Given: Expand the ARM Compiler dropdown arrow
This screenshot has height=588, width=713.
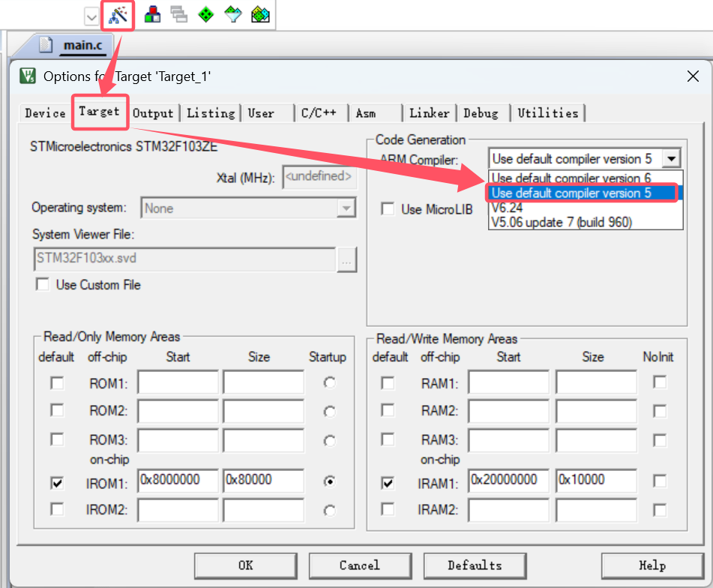Looking at the screenshot, I should coord(673,159).
